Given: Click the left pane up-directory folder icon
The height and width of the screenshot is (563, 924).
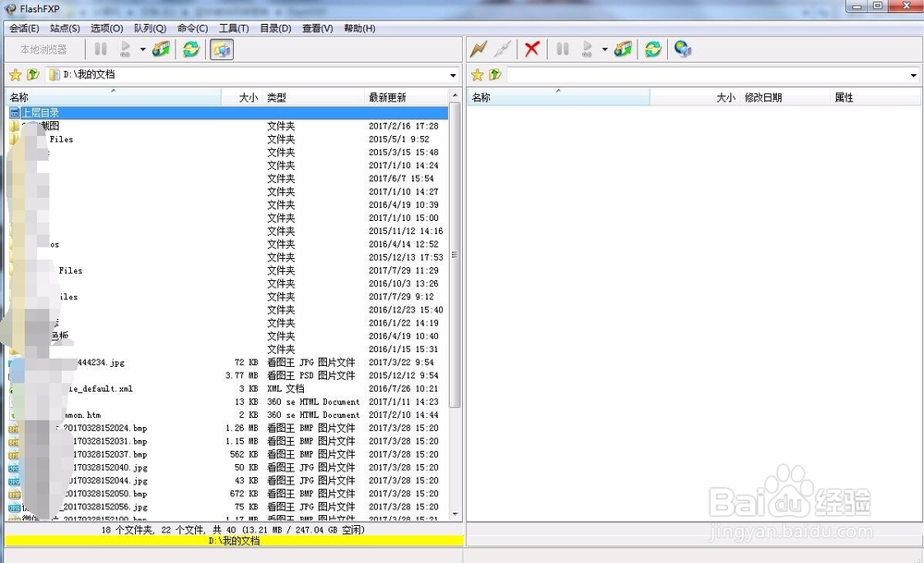Looking at the screenshot, I should pyautogui.click(x=33, y=75).
